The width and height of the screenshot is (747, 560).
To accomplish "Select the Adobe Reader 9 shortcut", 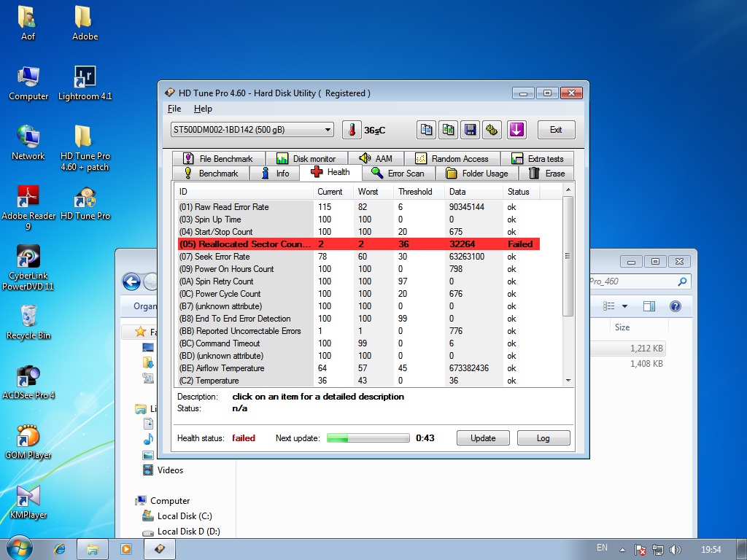I will 28,208.
